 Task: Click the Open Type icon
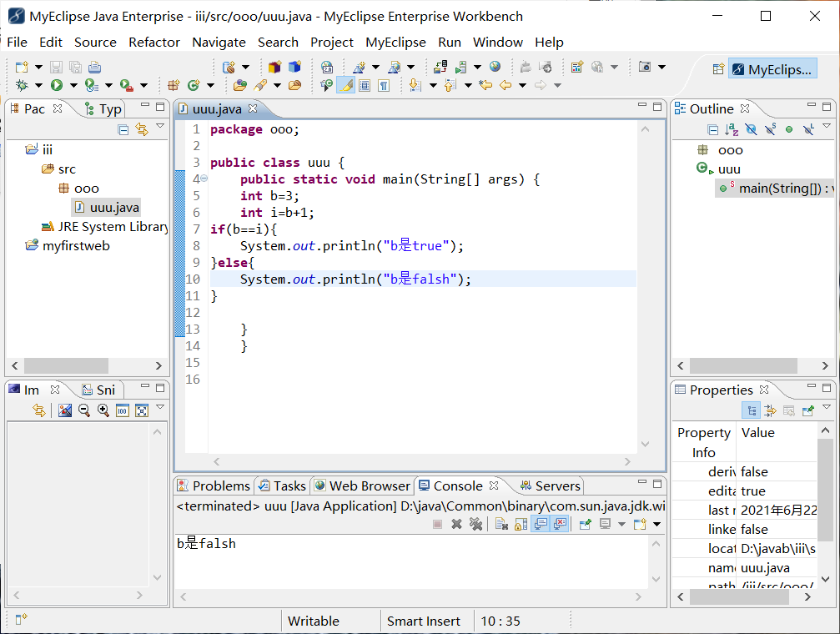coord(240,85)
